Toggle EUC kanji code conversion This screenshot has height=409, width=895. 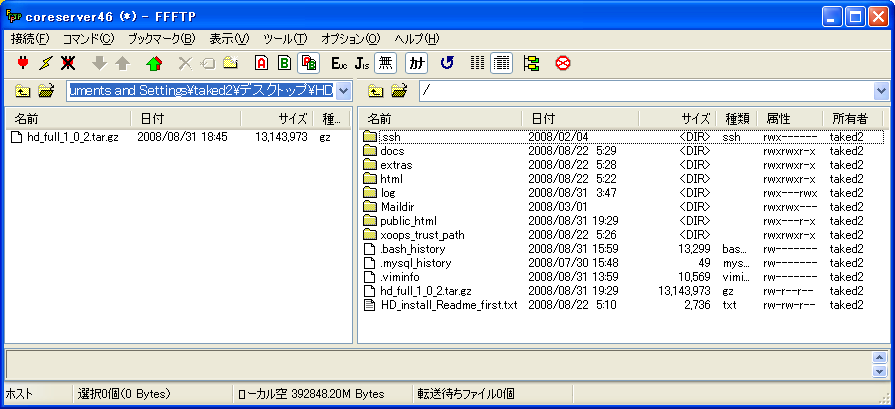pos(339,63)
